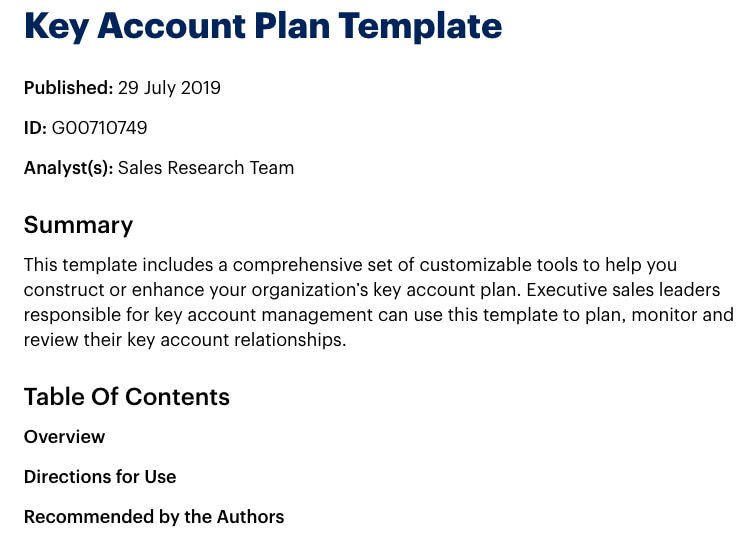754x550 pixels.
Task: Click the Sales Research Team analyst name
Action: pyautogui.click(x=206, y=168)
